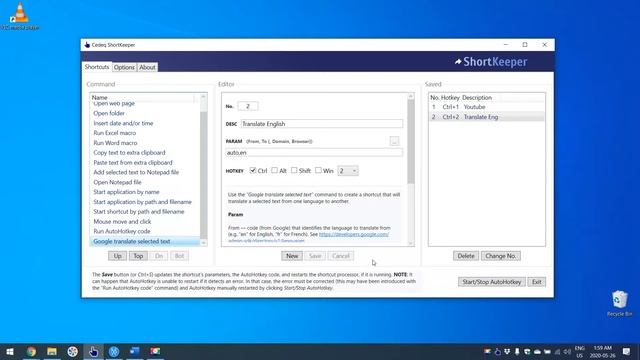This screenshot has width=640, height=360.
Task: Open the developers.google.com language codes link
Action: pos(354,234)
